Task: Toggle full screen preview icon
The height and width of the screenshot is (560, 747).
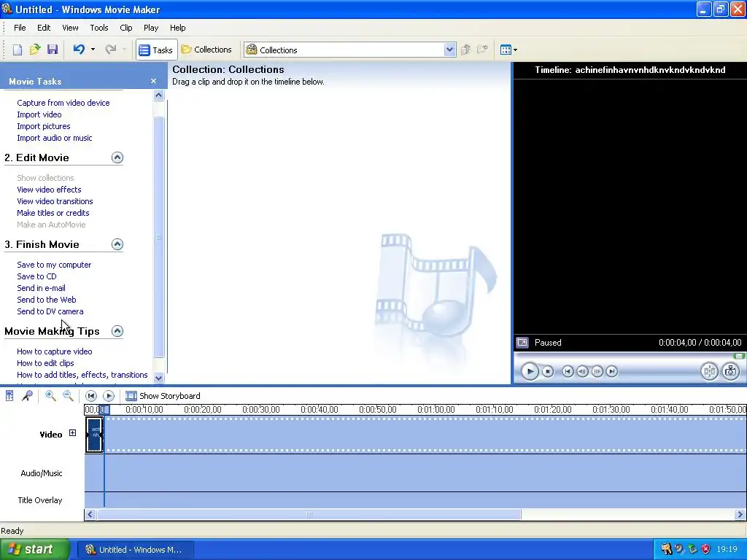Action: tap(522, 343)
